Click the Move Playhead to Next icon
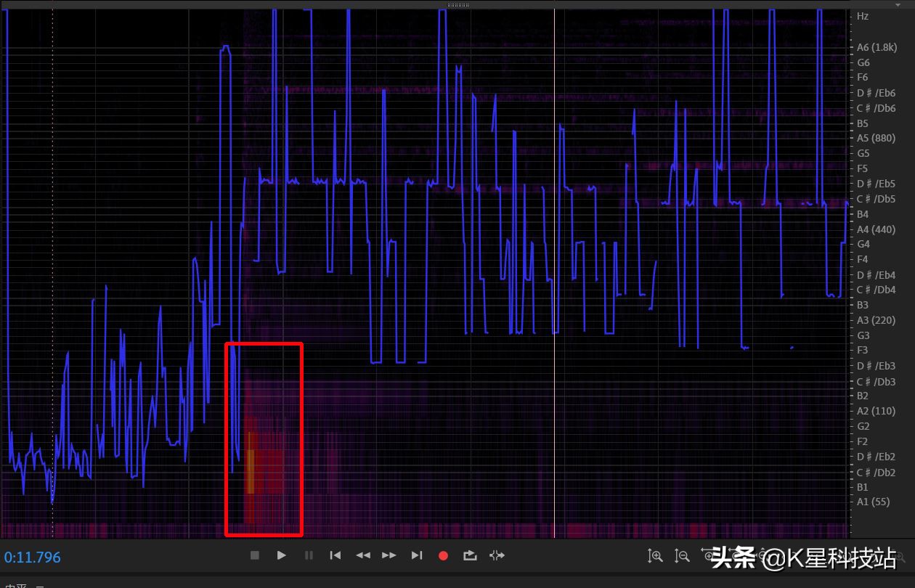 click(417, 555)
